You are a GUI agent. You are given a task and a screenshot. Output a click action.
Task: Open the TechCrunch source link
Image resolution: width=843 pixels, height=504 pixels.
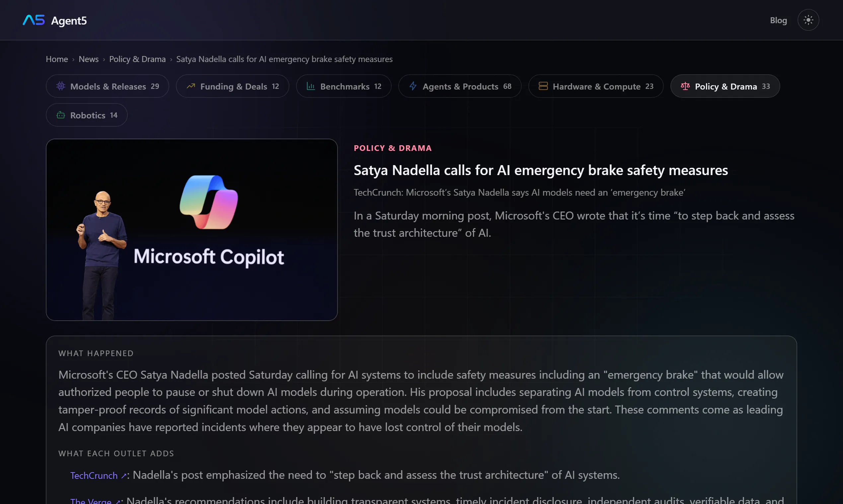(94, 475)
